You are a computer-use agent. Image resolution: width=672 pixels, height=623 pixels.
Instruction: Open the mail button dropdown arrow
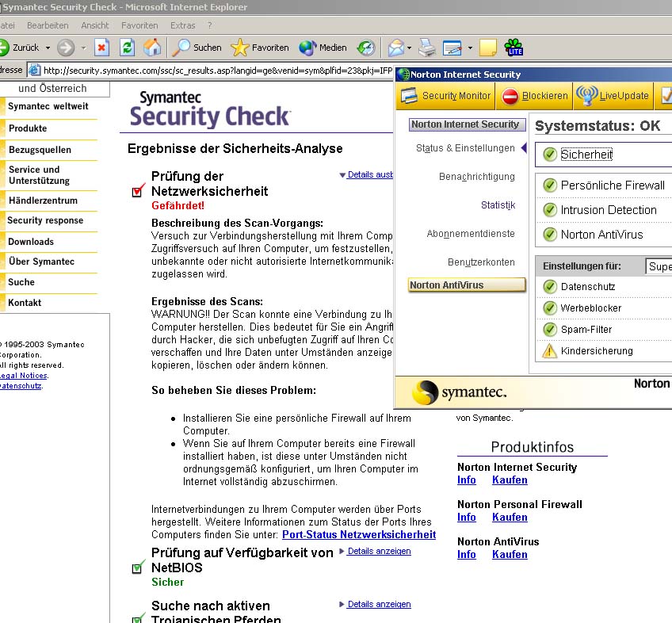pyautogui.click(x=409, y=48)
